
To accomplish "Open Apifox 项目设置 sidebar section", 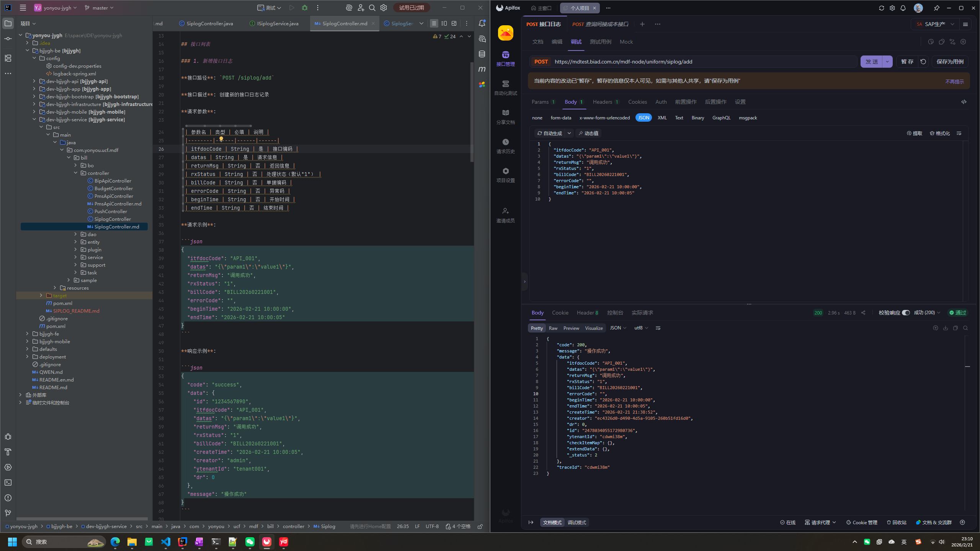I will pos(505,175).
